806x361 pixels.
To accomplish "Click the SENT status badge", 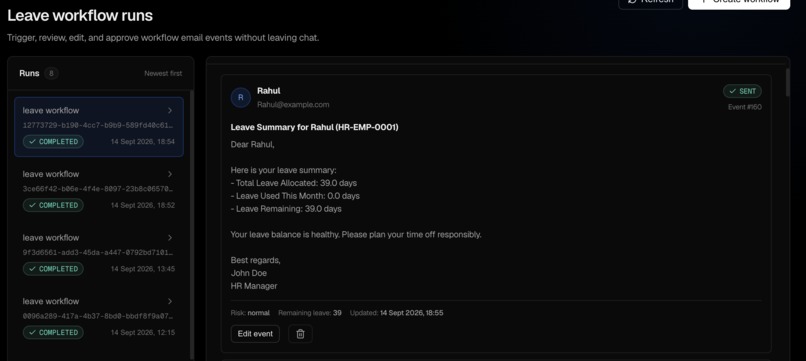I will click(742, 91).
